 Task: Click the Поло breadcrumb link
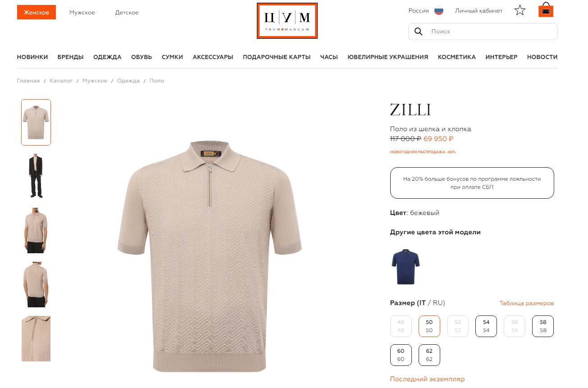pos(157,81)
